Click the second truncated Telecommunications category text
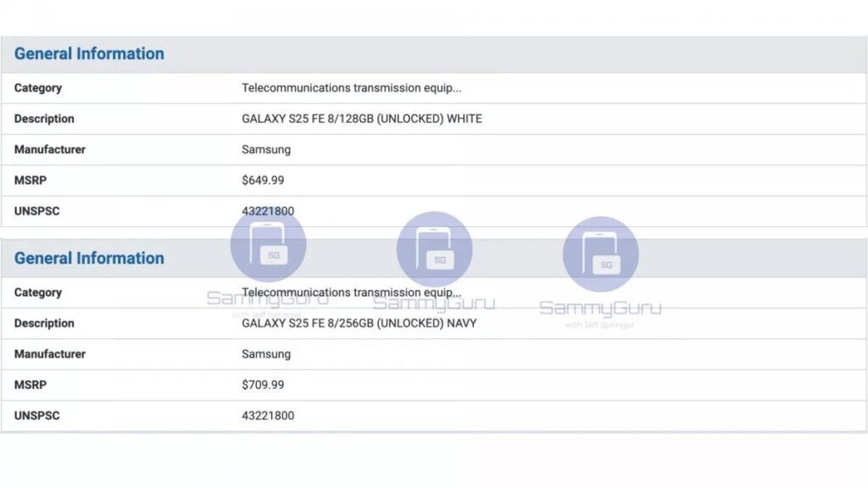 click(352, 292)
